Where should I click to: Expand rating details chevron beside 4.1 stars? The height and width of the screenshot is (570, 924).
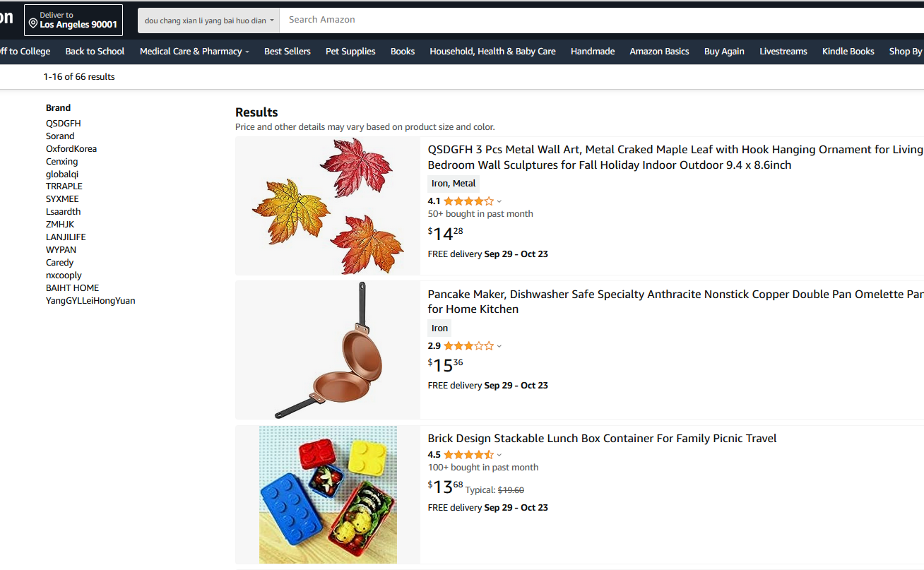pyautogui.click(x=499, y=201)
